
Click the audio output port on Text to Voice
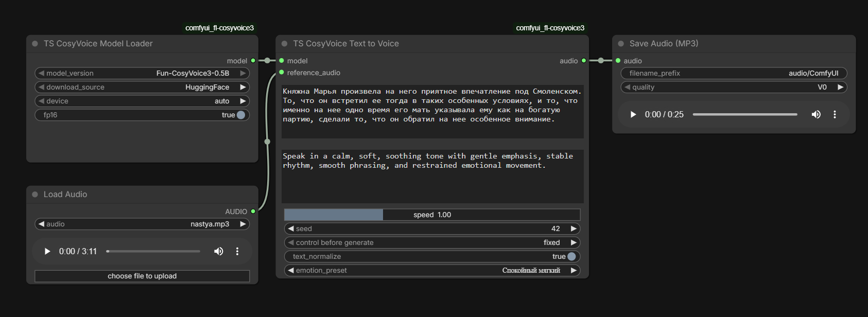pos(583,61)
